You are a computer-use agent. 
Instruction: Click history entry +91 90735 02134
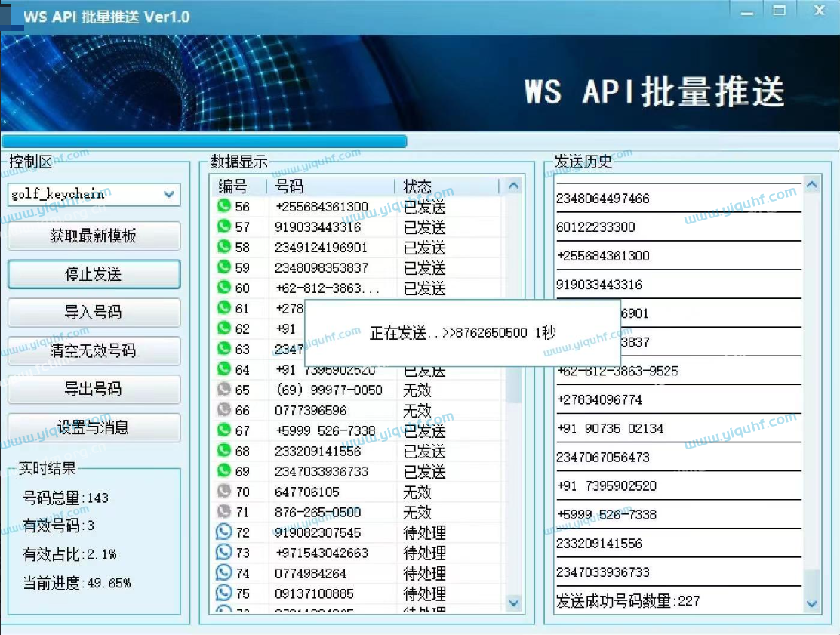pos(610,429)
